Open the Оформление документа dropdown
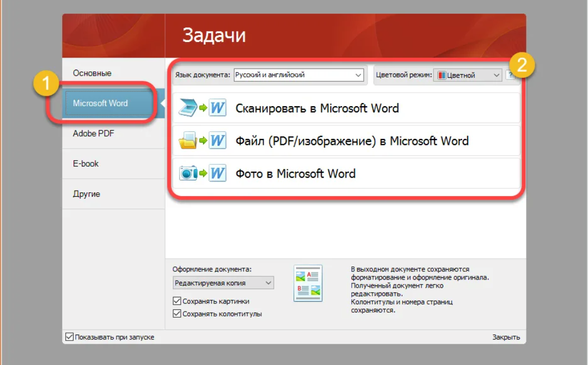This screenshot has height=365, width=588. [x=223, y=283]
